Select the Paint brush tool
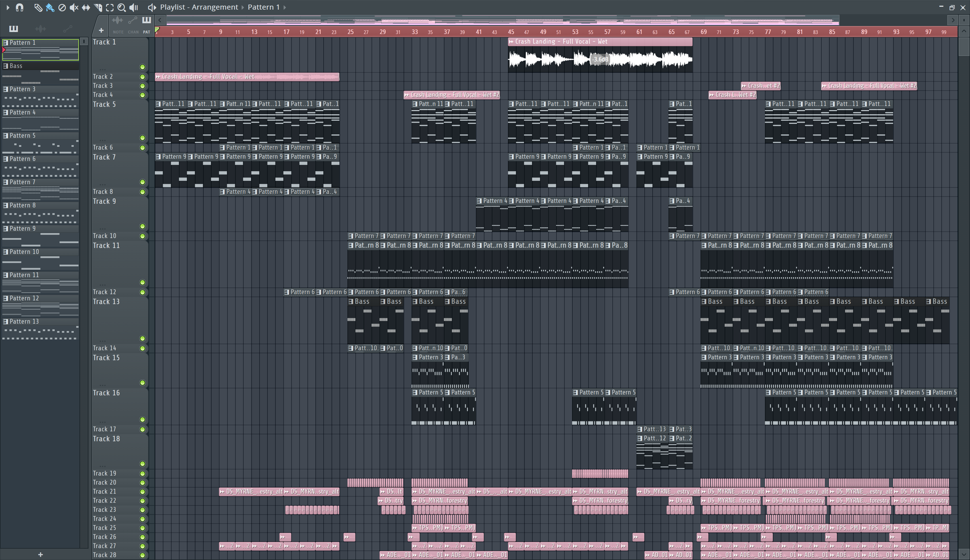This screenshot has height=560, width=970. 50,7
